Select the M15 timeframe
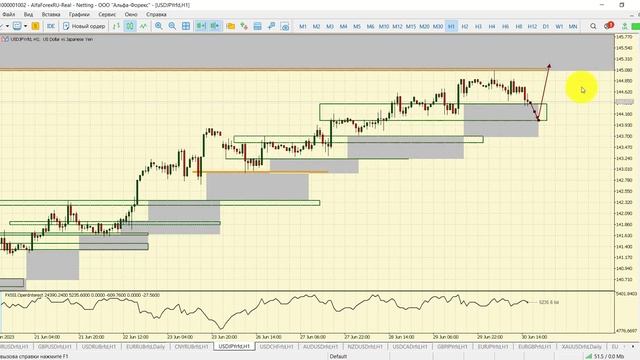This screenshot has height=360, width=640. click(411, 26)
